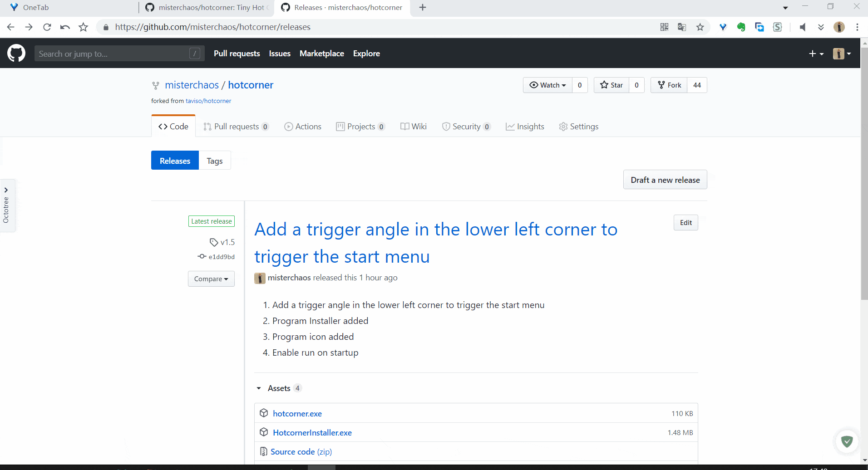Open the Chrome three-dot menu
The width and height of the screenshot is (868, 470).
[x=857, y=27]
